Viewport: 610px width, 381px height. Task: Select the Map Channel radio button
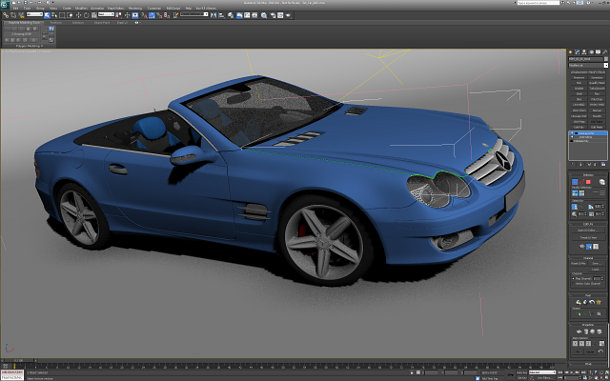click(x=573, y=279)
